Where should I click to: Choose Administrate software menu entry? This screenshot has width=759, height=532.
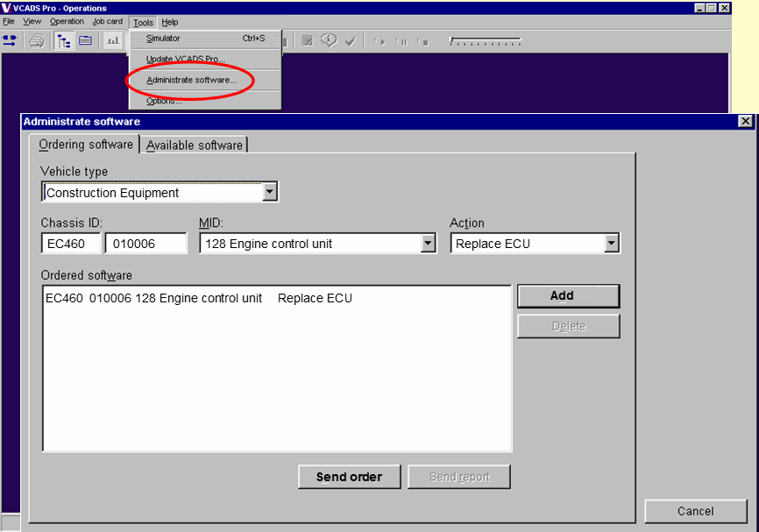205,80
